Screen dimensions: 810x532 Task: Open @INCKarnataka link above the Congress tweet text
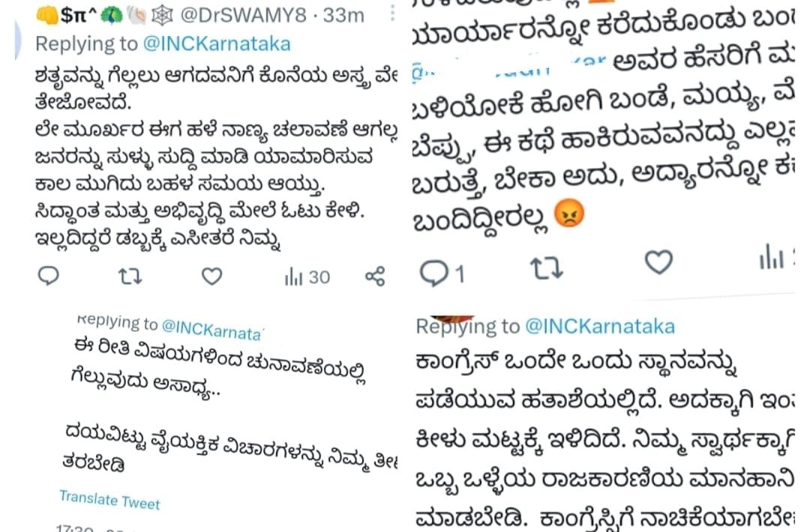pyautogui.click(x=600, y=327)
